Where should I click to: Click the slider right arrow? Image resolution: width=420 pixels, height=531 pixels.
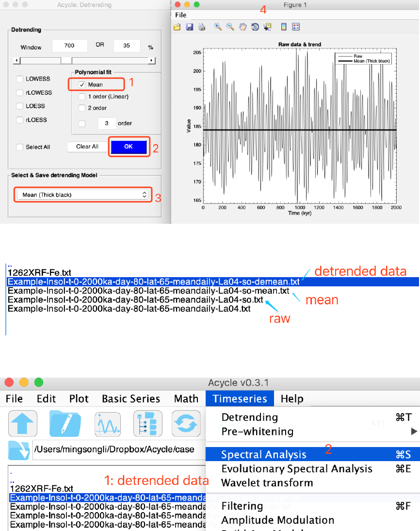[152, 61]
